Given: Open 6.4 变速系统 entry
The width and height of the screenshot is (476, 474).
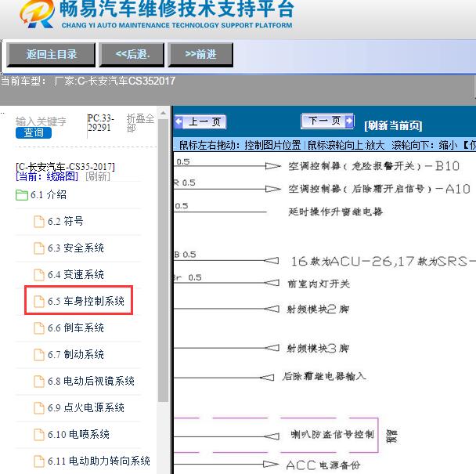Looking at the screenshot, I should point(76,275).
